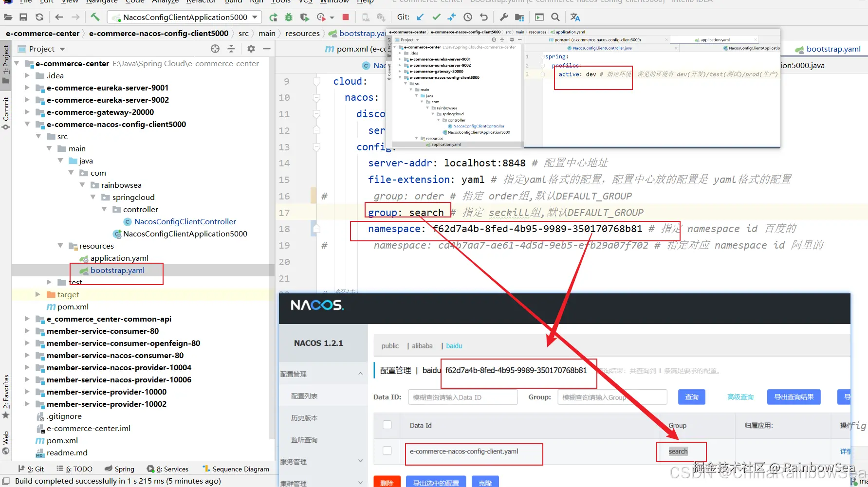
Task: Click Nacos 高级查询 advanced query link
Action: pos(740,397)
